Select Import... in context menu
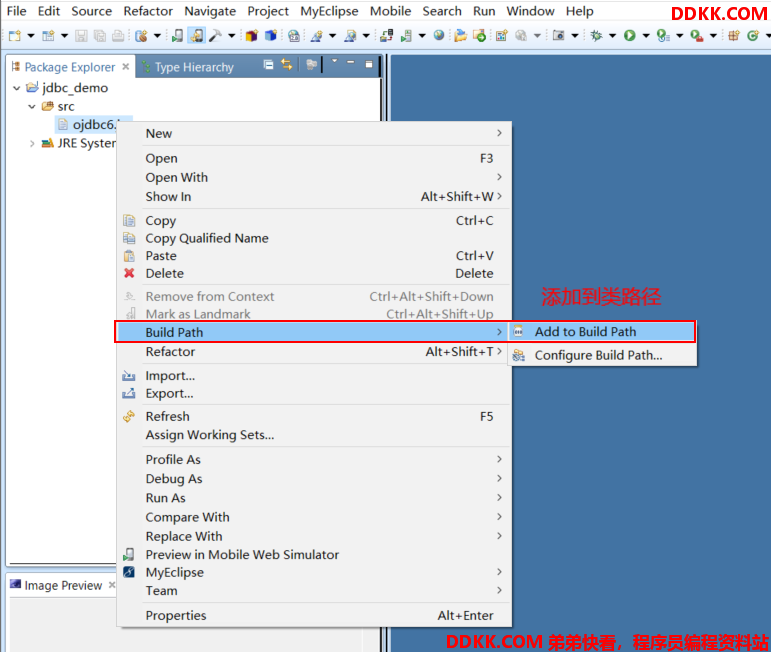The image size is (771, 652). tap(314, 376)
